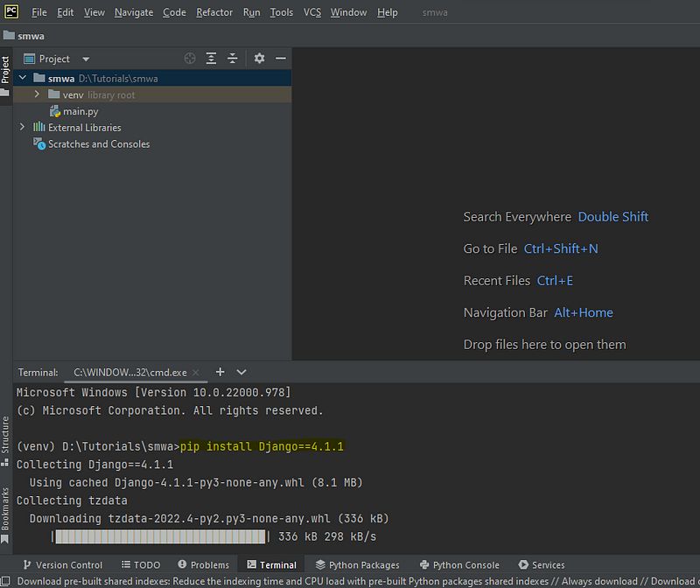The height and width of the screenshot is (588, 700).
Task: Select the venv library root folder
Action: tap(152, 94)
